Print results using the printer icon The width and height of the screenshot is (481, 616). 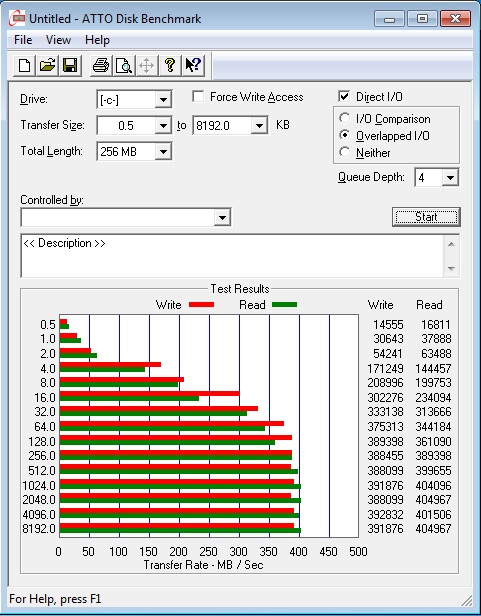[101, 65]
